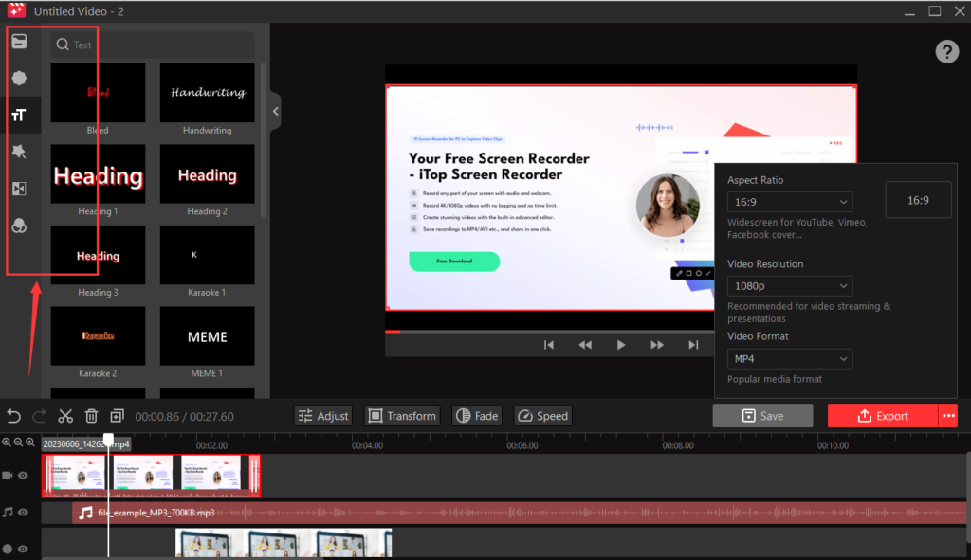
Task: Click the Fade button
Action: (477, 416)
